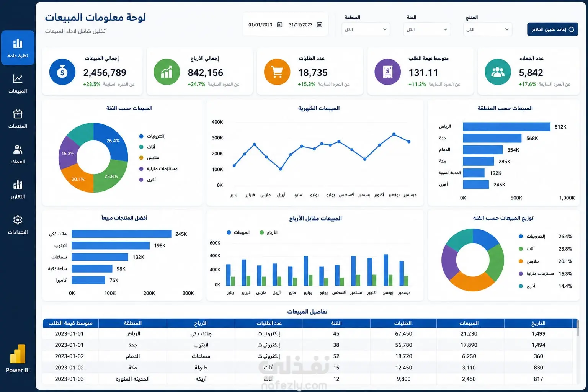Click the 31/12/2023 end date field
The height and width of the screenshot is (392, 588).
(301, 25)
